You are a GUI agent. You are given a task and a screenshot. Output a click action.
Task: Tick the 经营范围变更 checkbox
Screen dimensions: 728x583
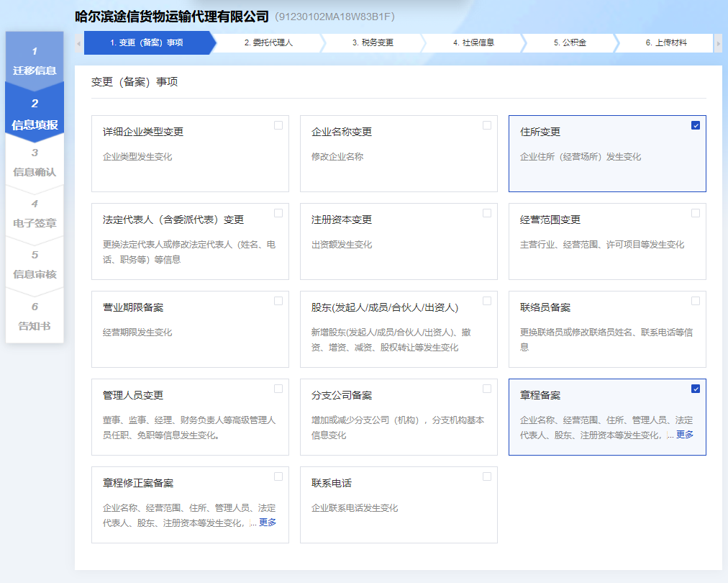[695, 213]
